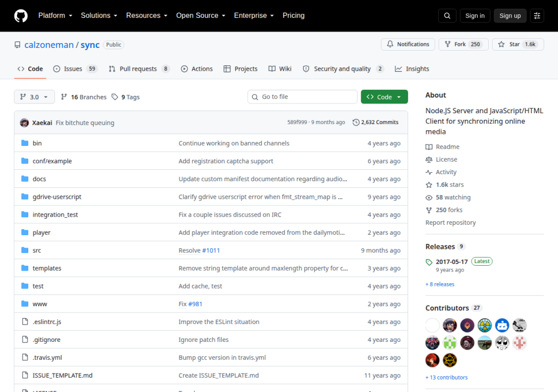
Task: Open the 2017-05-17 release tag
Action: click(x=452, y=261)
